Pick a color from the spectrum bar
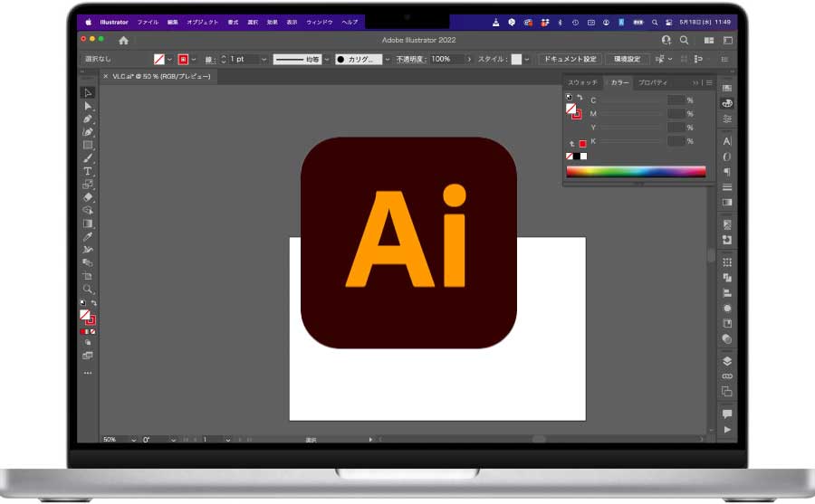 (x=635, y=171)
